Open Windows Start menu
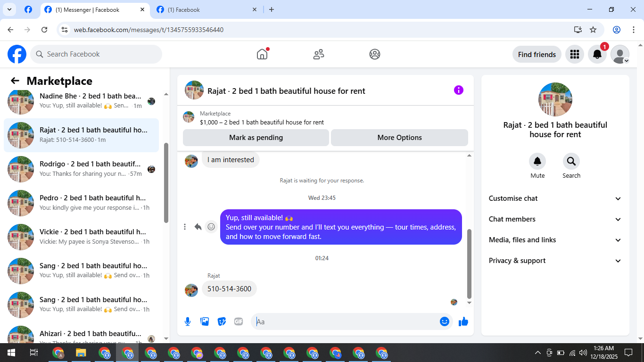The height and width of the screenshot is (362, 644). tap(11, 353)
